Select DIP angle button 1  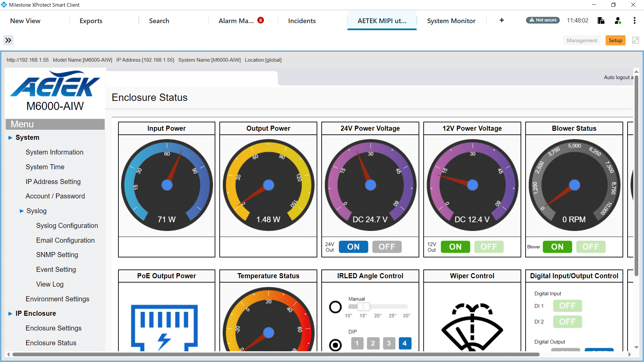click(x=357, y=343)
